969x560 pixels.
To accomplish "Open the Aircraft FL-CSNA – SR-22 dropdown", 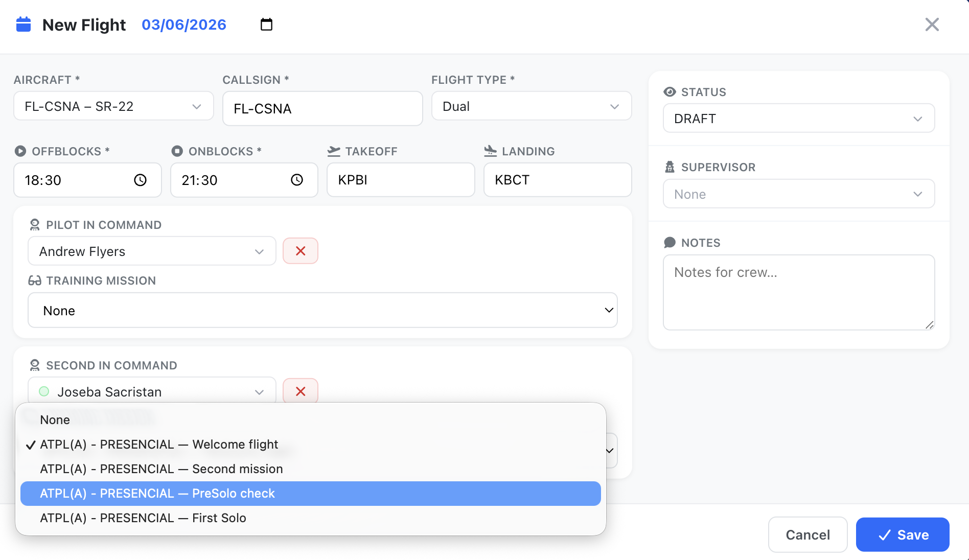I will coord(113,106).
